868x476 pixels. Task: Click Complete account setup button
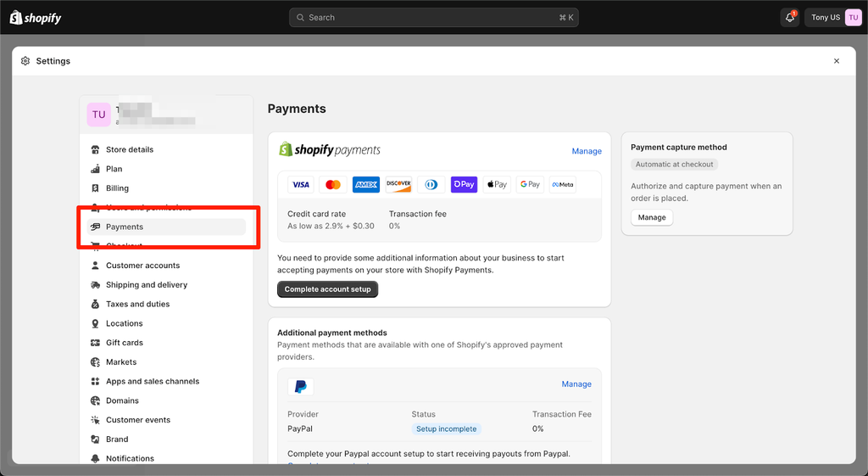(x=328, y=289)
